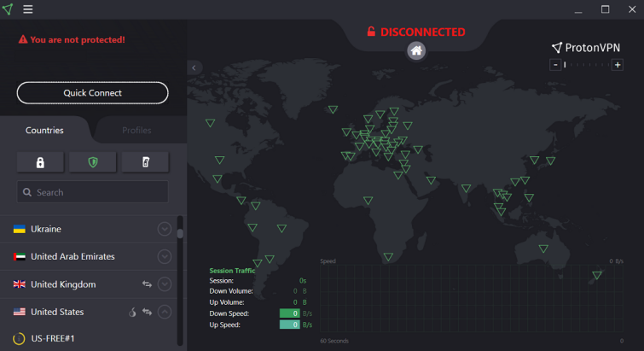Expand Ukraine server list
644x351 pixels.
165,229
